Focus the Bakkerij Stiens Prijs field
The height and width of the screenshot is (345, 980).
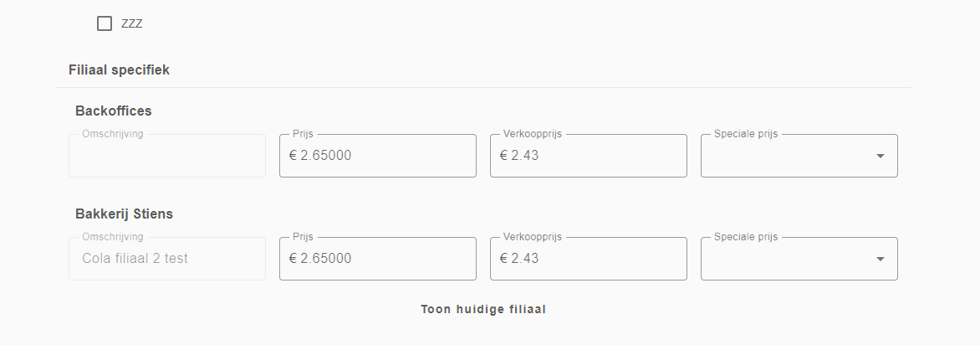pos(377,259)
